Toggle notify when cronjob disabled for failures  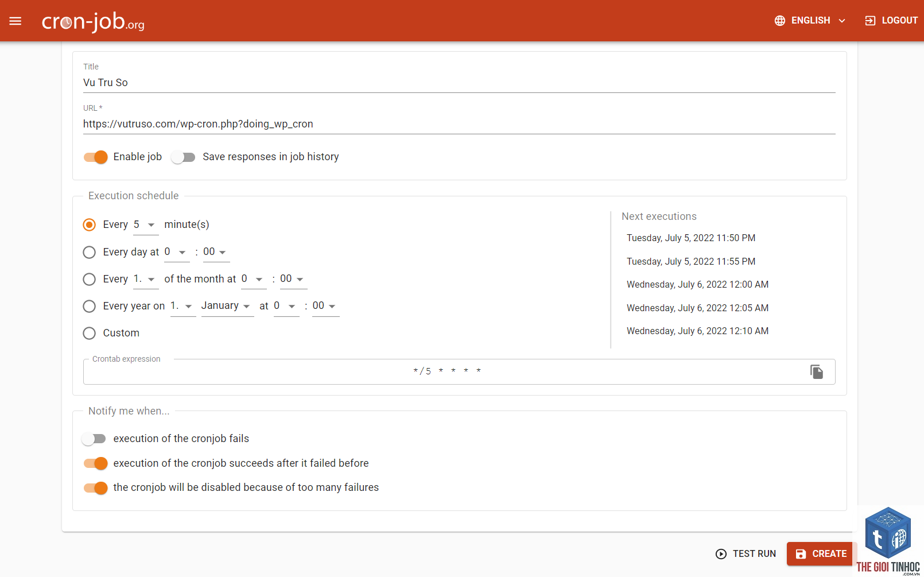[96, 487]
